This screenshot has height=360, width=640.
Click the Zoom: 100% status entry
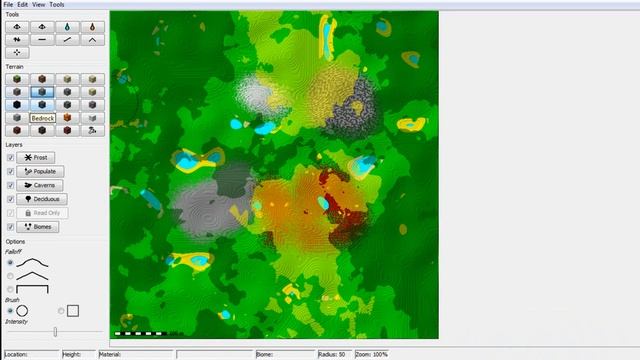click(x=371, y=354)
